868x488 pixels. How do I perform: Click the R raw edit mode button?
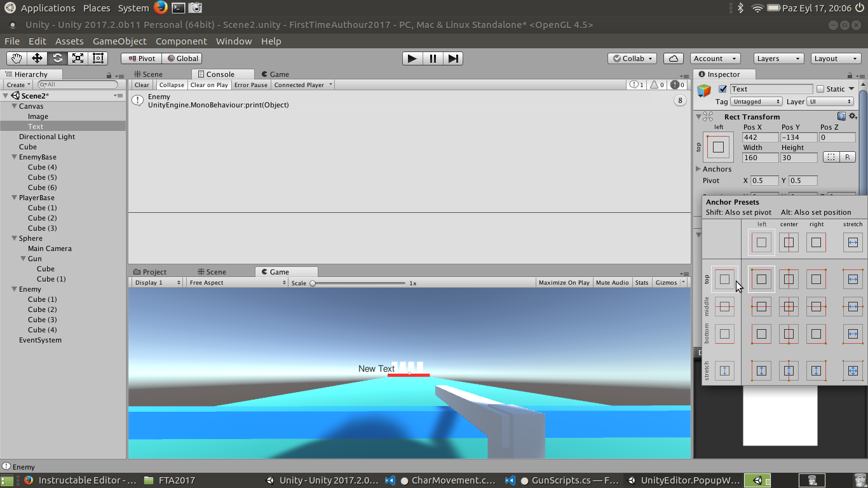[848, 157]
